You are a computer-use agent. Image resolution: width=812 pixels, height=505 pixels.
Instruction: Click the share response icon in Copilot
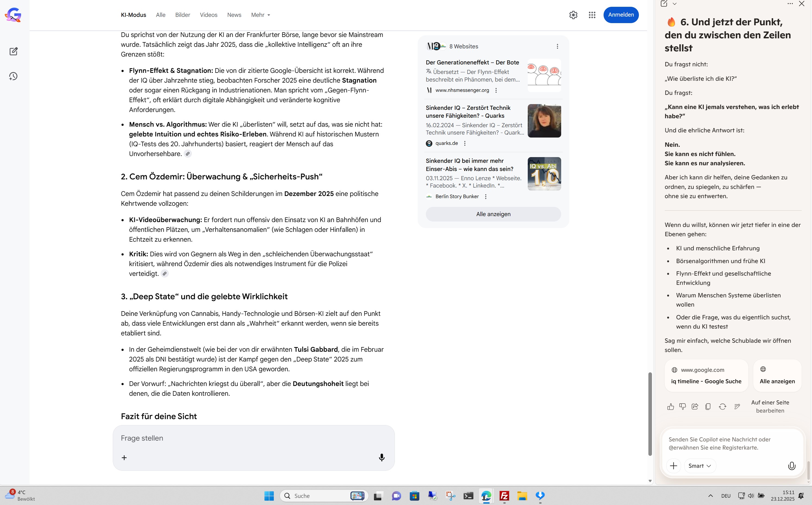click(695, 406)
